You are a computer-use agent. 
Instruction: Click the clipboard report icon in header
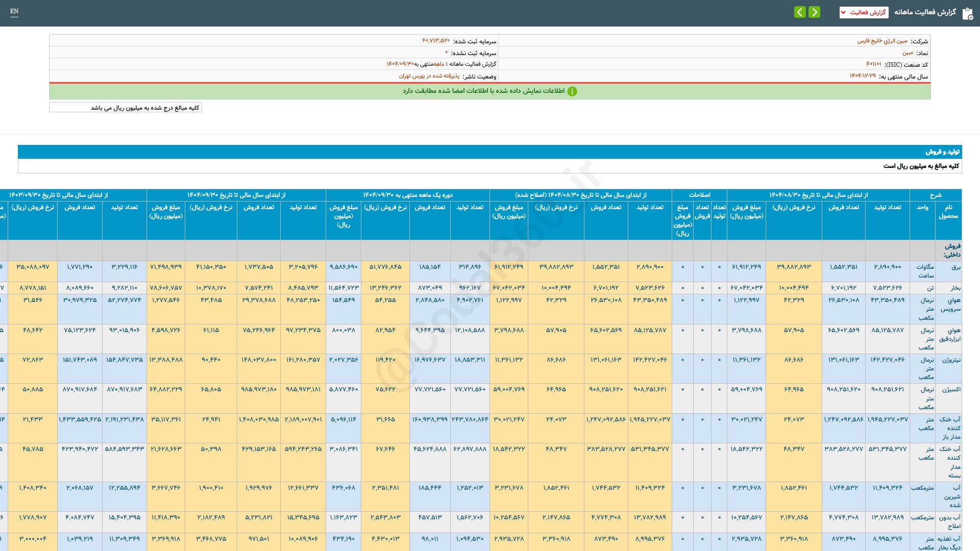pyautogui.click(x=967, y=13)
